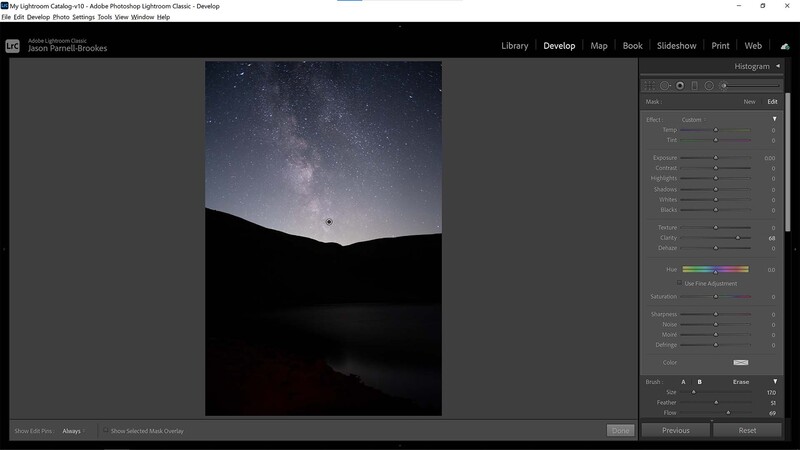800x450 pixels.
Task: Click the Milky Way photo preview
Action: tap(323, 238)
